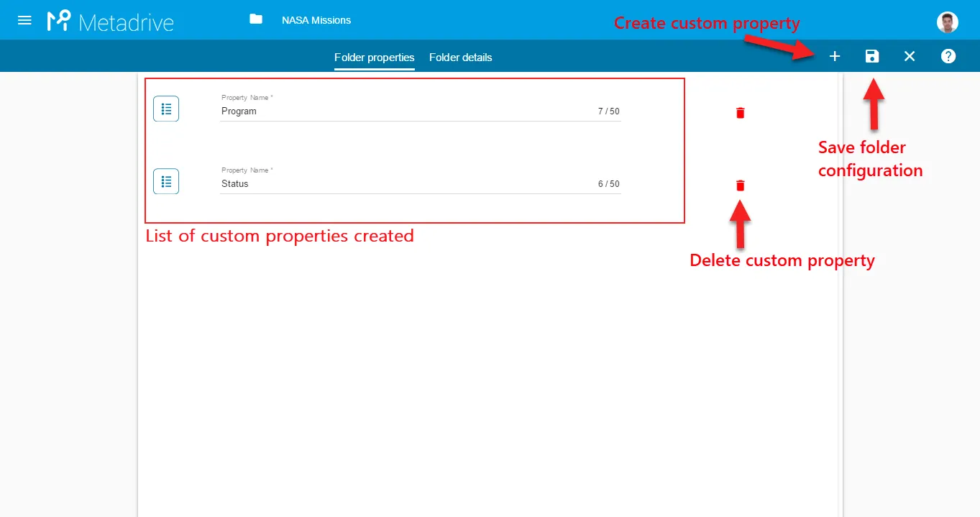Open the hamburger navigation menu

24,20
